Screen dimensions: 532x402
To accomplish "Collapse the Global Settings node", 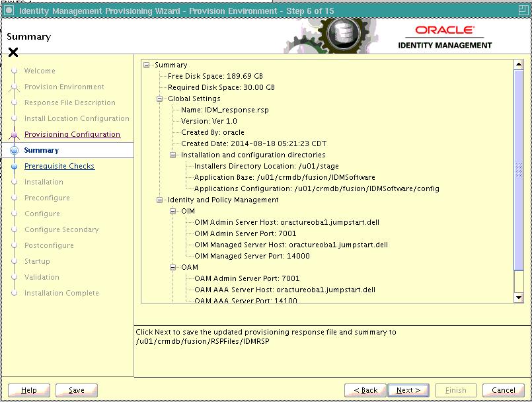I will (159, 99).
